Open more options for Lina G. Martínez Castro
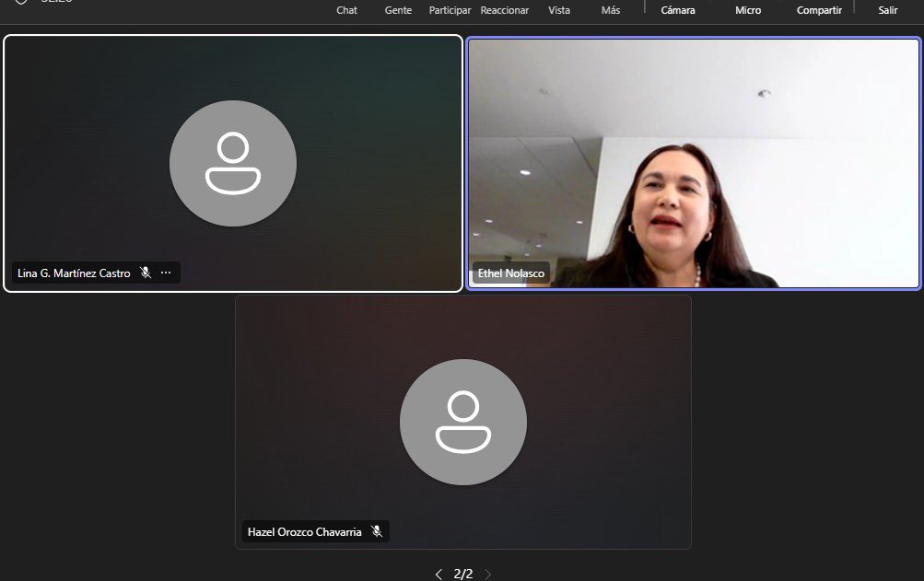This screenshot has height=581, width=924. pyautogui.click(x=166, y=273)
